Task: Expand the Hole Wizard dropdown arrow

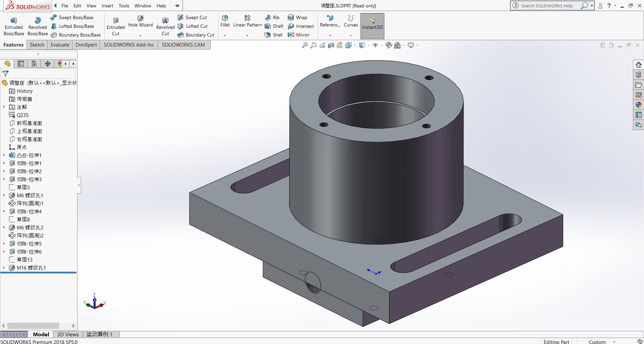Action: click(140, 35)
